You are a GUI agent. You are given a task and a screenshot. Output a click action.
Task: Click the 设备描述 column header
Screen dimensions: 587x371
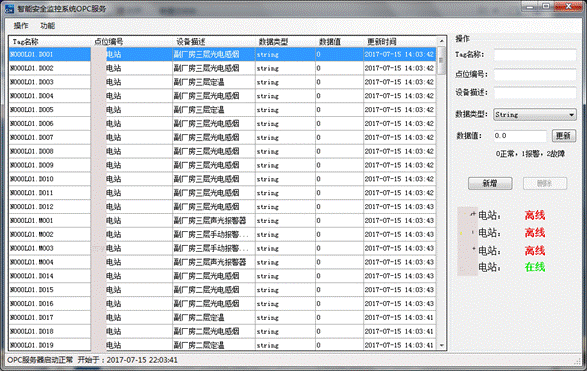coord(214,42)
